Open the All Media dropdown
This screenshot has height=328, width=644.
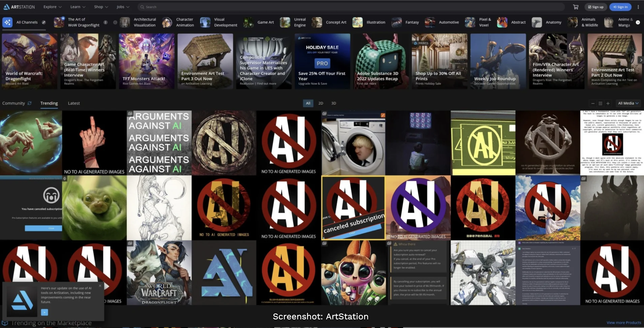tap(628, 103)
